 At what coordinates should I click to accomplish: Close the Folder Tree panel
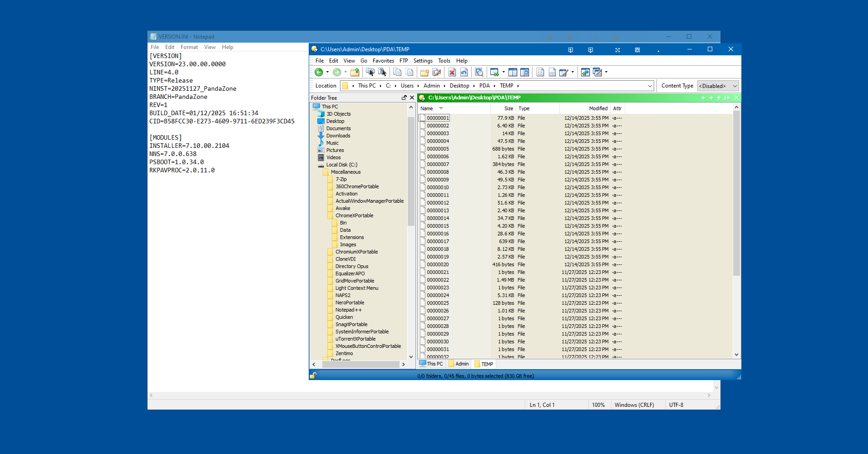coord(412,98)
